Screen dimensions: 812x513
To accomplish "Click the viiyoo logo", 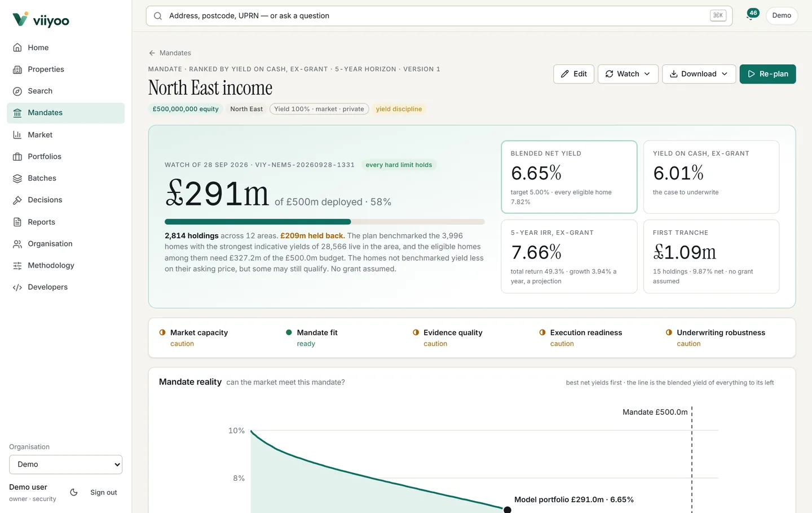I will pyautogui.click(x=41, y=20).
